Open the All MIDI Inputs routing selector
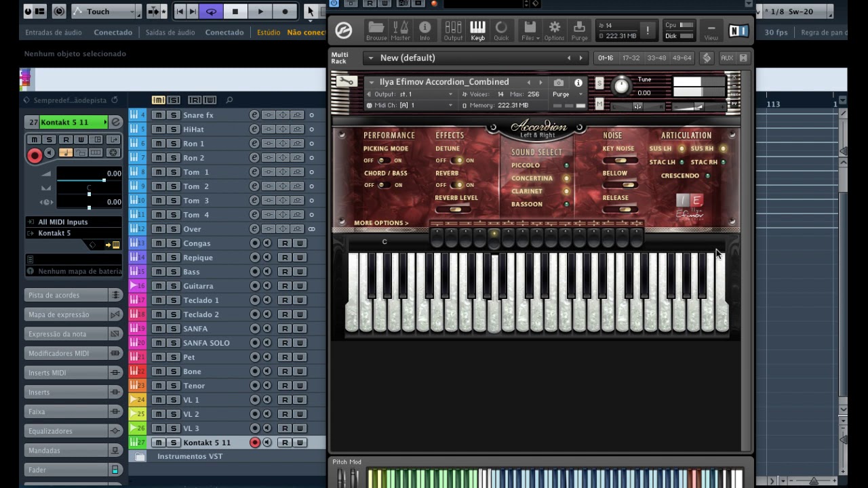 (x=74, y=222)
